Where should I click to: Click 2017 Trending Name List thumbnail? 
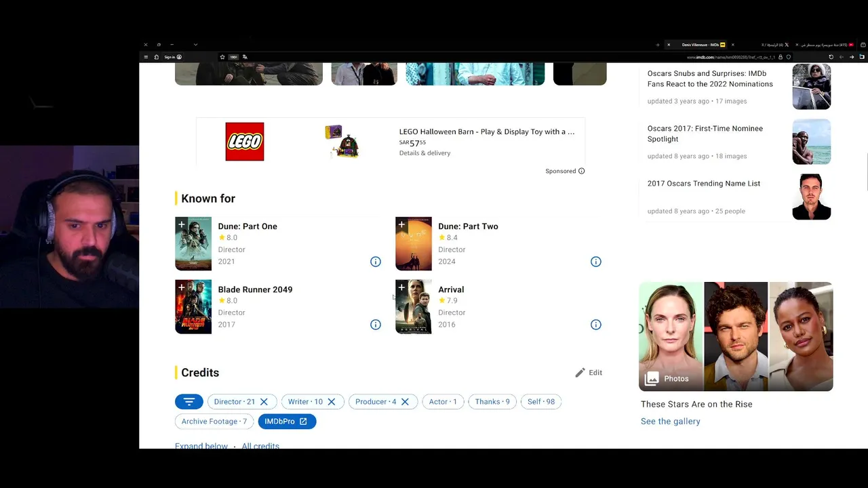[812, 197]
